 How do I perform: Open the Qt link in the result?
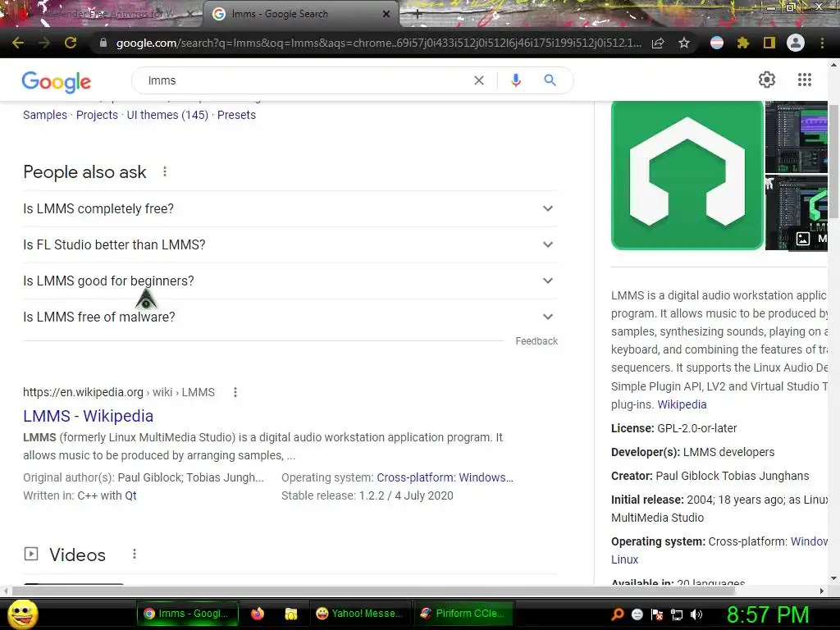point(130,495)
